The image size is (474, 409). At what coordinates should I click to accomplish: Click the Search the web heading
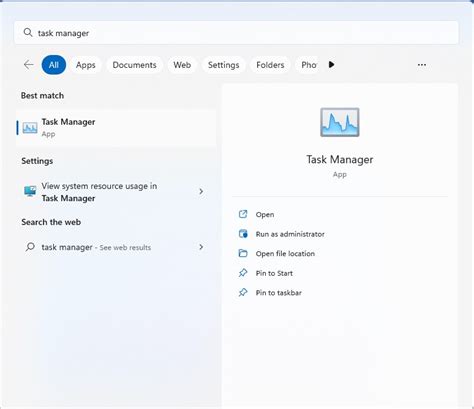point(51,222)
